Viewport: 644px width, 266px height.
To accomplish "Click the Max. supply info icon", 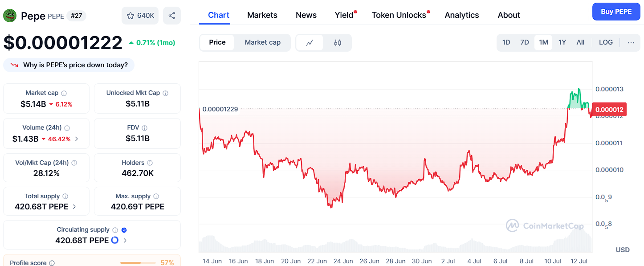I will 156,196.
